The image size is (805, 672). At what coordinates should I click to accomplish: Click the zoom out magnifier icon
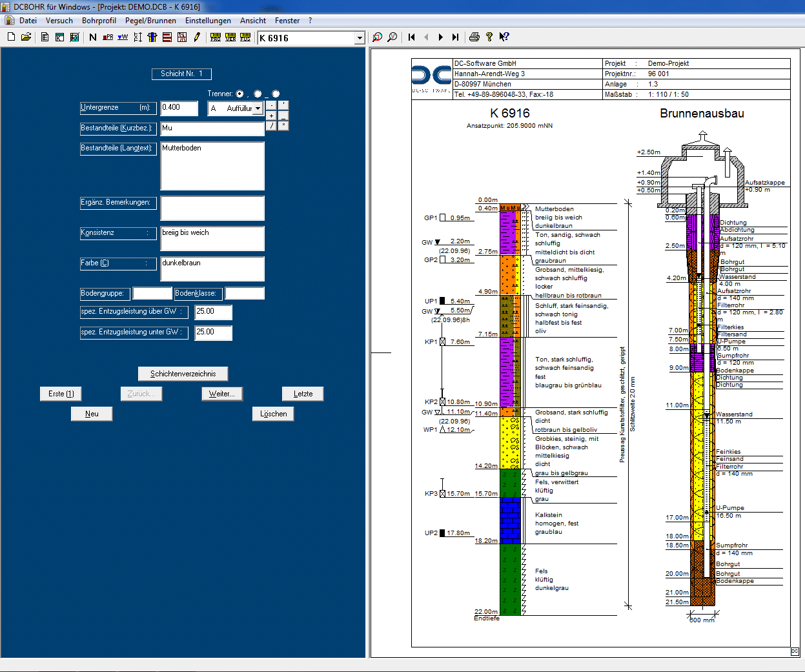(392, 37)
